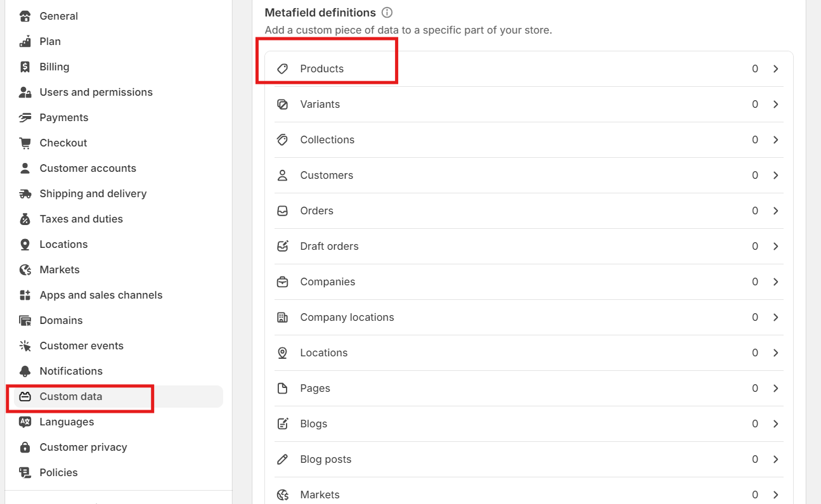Click the Languages label in sidebar

point(67,422)
